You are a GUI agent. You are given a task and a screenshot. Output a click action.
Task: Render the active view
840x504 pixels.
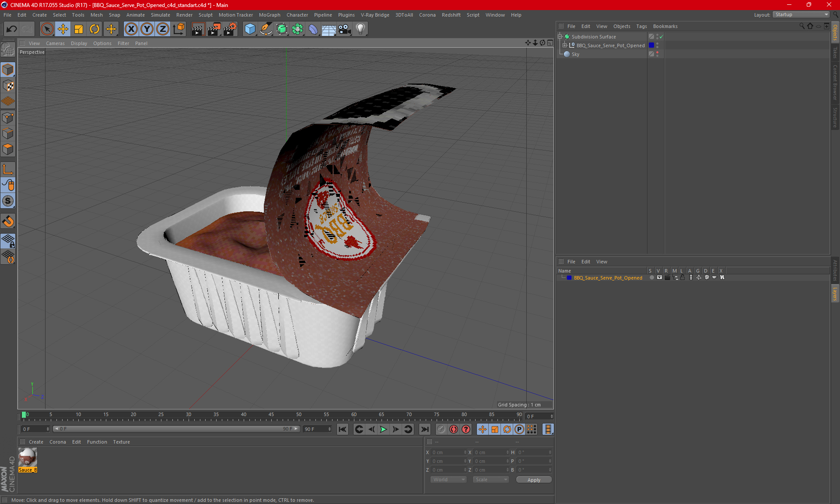198,29
